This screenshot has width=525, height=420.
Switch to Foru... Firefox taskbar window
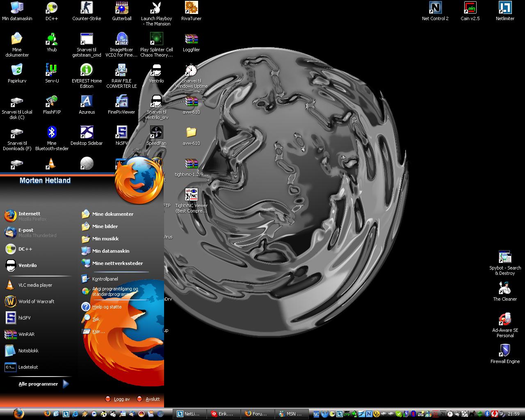click(258, 414)
